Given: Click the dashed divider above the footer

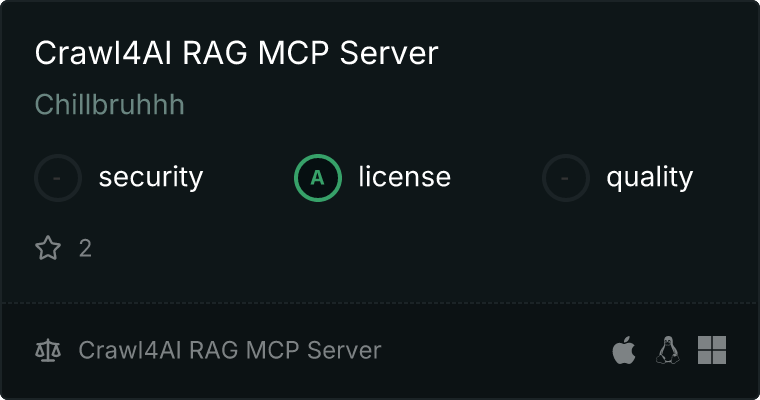Looking at the screenshot, I should (x=380, y=303).
